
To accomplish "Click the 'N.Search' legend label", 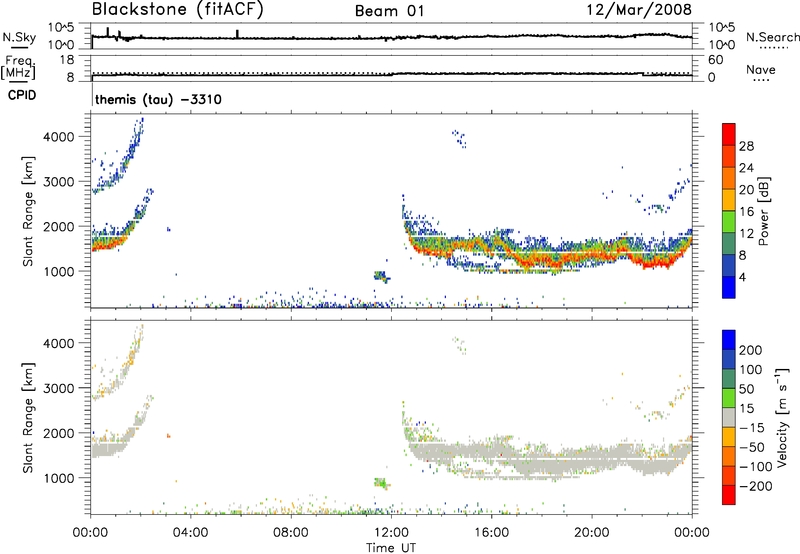I will [x=772, y=37].
